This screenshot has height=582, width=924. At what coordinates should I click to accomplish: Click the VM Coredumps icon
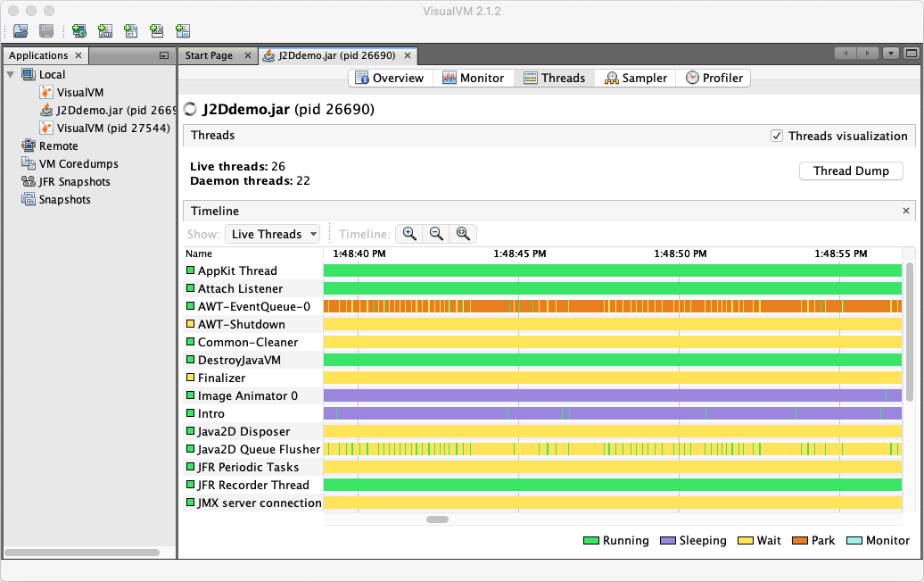pyautogui.click(x=29, y=163)
